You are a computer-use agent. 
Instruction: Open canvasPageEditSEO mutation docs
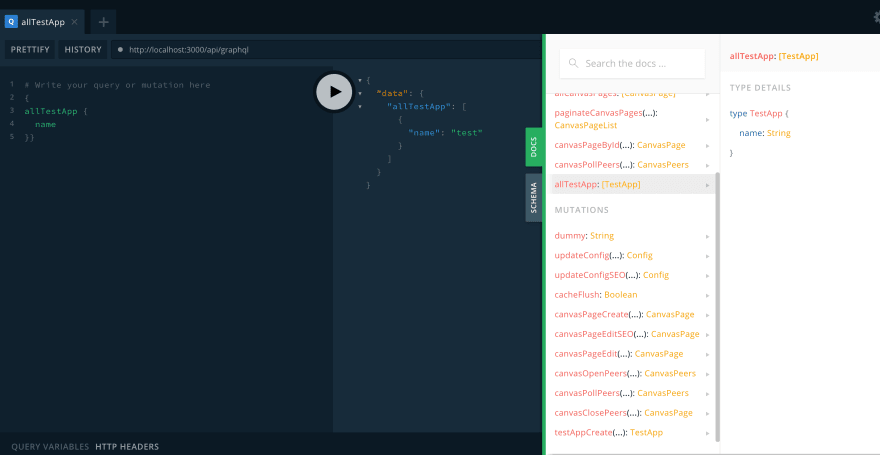632,334
